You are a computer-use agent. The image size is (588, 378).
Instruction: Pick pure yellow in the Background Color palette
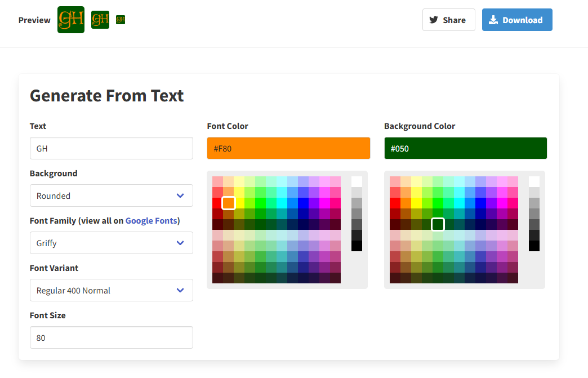click(x=416, y=203)
